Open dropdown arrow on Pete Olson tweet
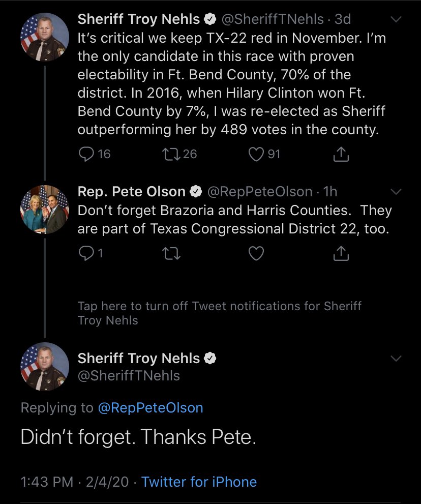The width and height of the screenshot is (421, 504). tap(396, 192)
